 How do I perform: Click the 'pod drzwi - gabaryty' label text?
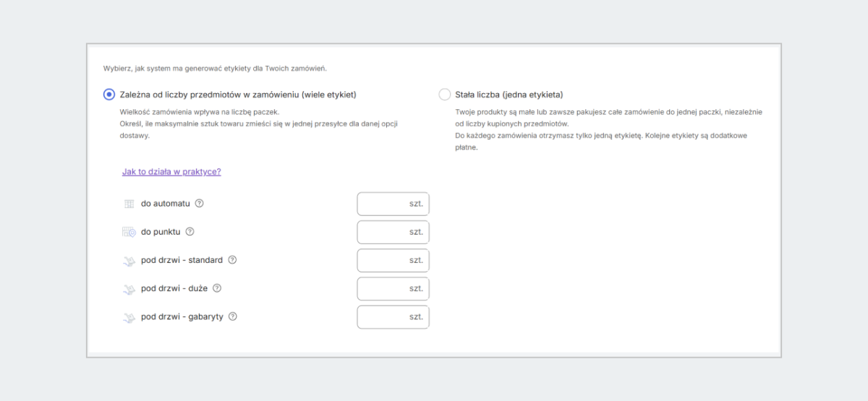pos(182,316)
